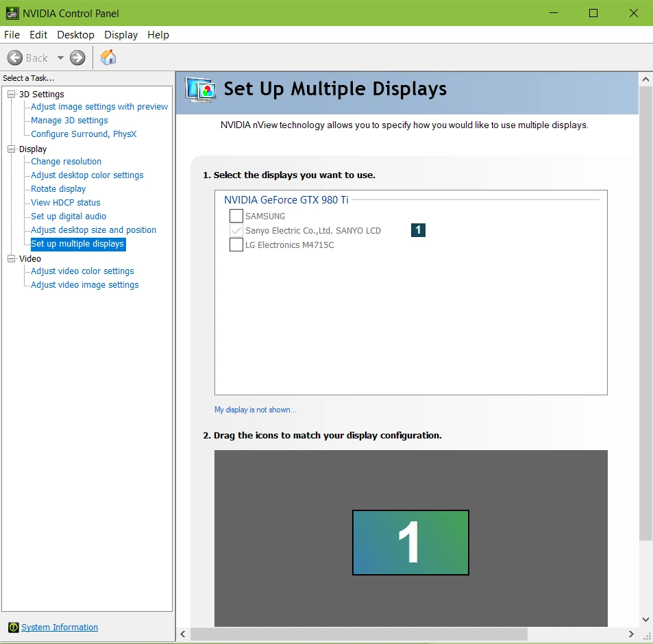Minimize the NVIDIA Control Panel window
The width and height of the screenshot is (653, 644).
(x=554, y=13)
